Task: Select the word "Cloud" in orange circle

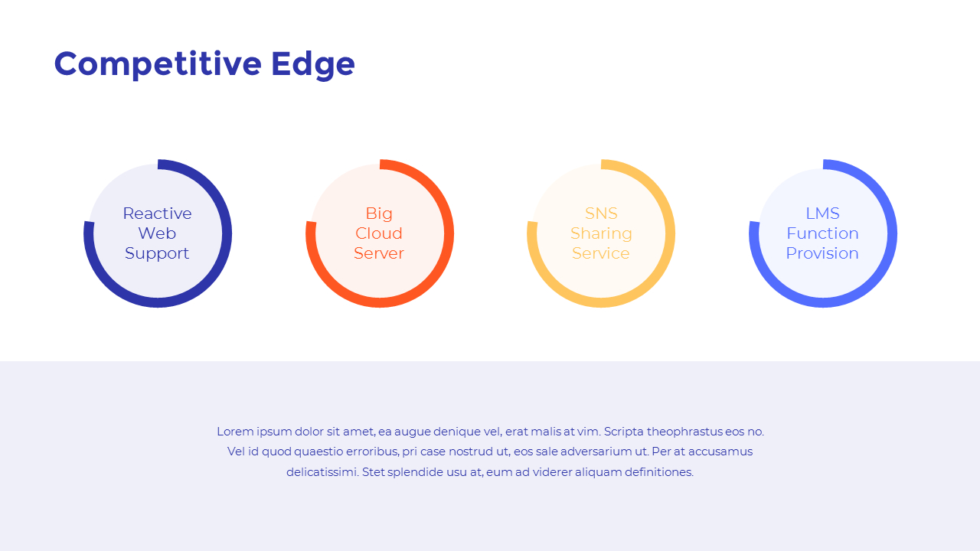Action: (379, 233)
